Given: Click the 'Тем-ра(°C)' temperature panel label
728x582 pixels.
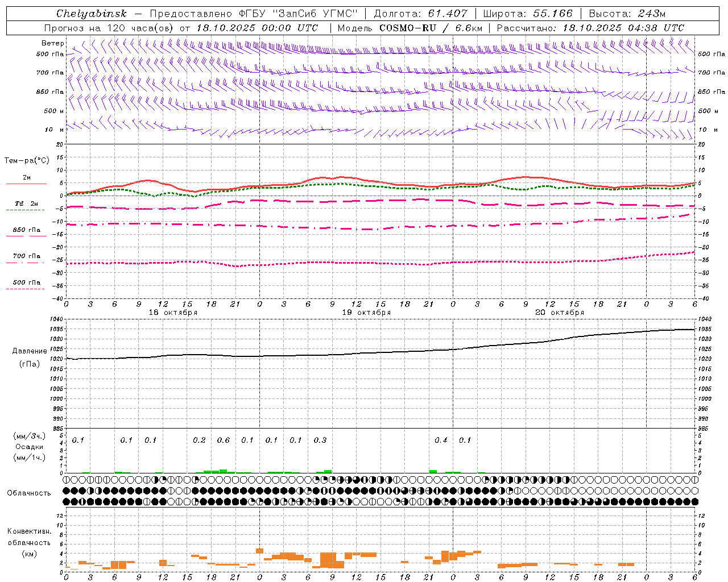Looking at the screenshot, I should tap(27, 160).
